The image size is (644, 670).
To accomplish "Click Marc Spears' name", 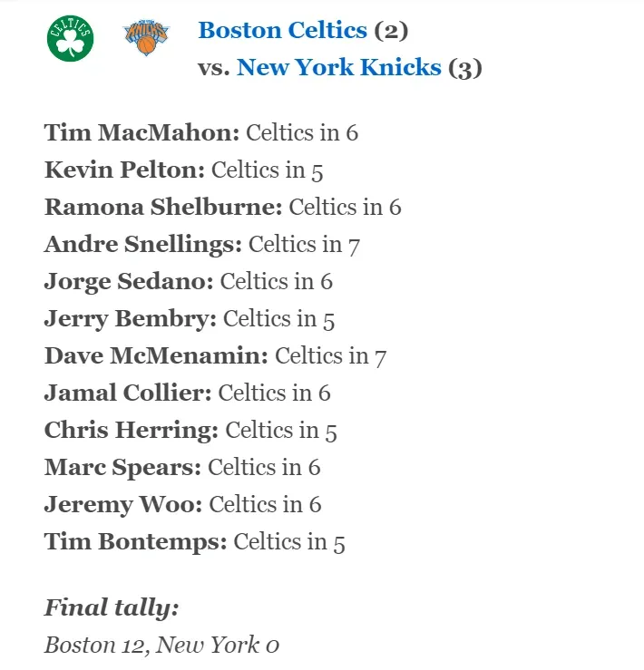I will tap(122, 467).
